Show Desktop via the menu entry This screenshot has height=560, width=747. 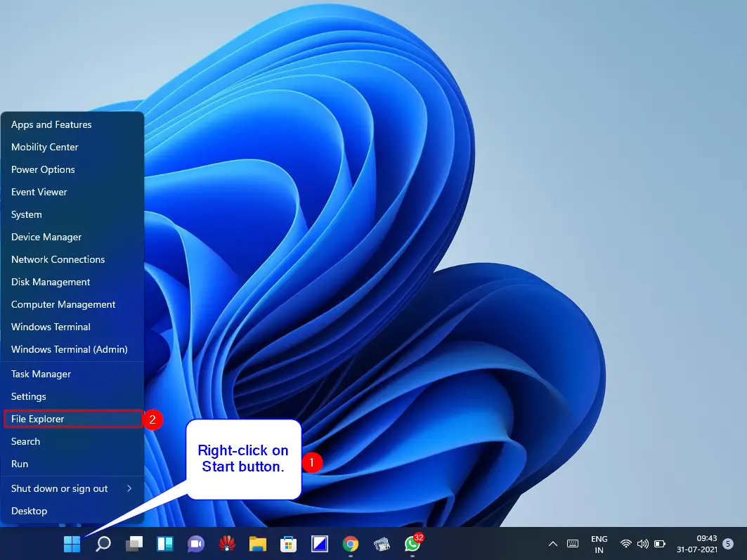[x=72, y=511]
